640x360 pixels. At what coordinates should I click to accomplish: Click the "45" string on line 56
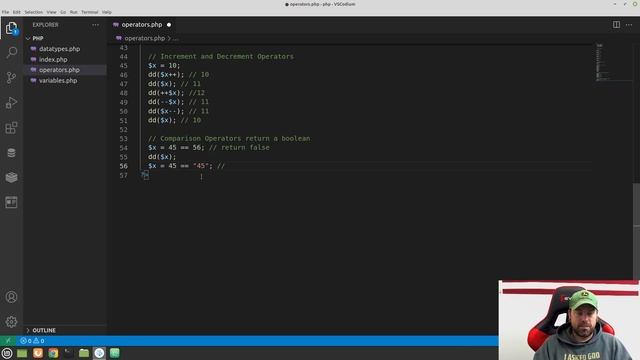click(200, 166)
